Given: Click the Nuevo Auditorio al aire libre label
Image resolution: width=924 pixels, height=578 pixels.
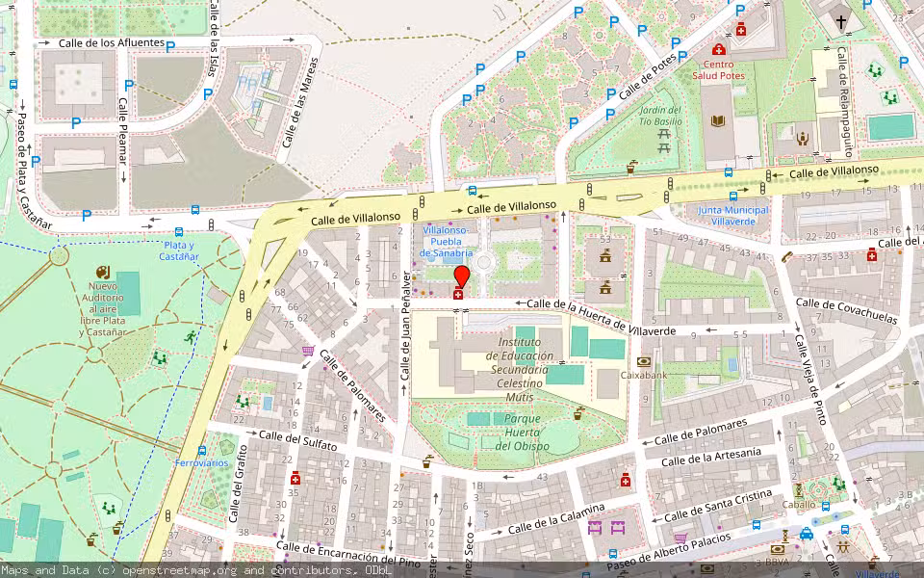Looking at the screenshot, I should (x=104, y=309).
